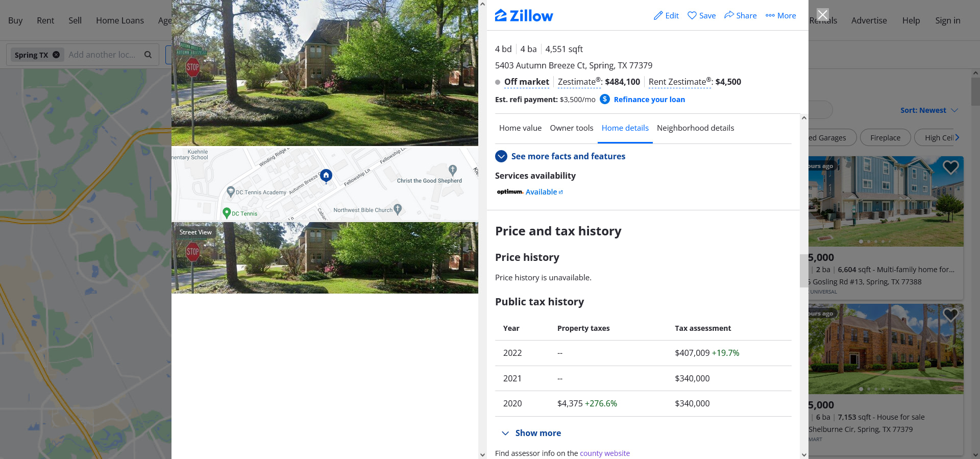The width and height of the screenshot is (980, 459).
Task: Favorite the Shelburne Cir listing heart
Action: tap(950, 315)
